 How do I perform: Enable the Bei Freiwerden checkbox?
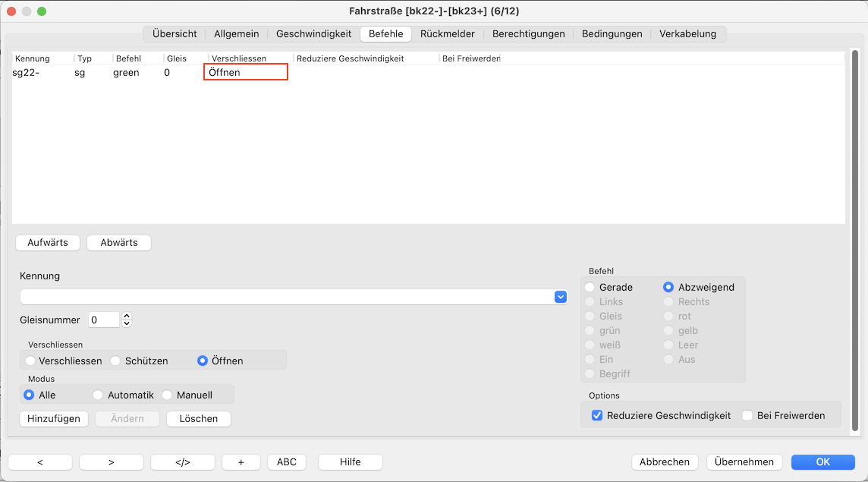[747, 415]
